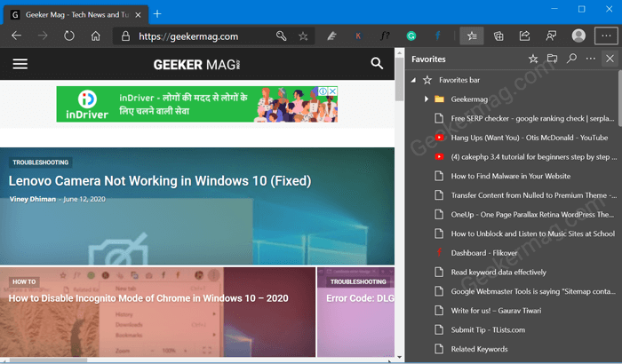Open saved passwords key icon
The image size is (622, 364).
coord(282,36)
